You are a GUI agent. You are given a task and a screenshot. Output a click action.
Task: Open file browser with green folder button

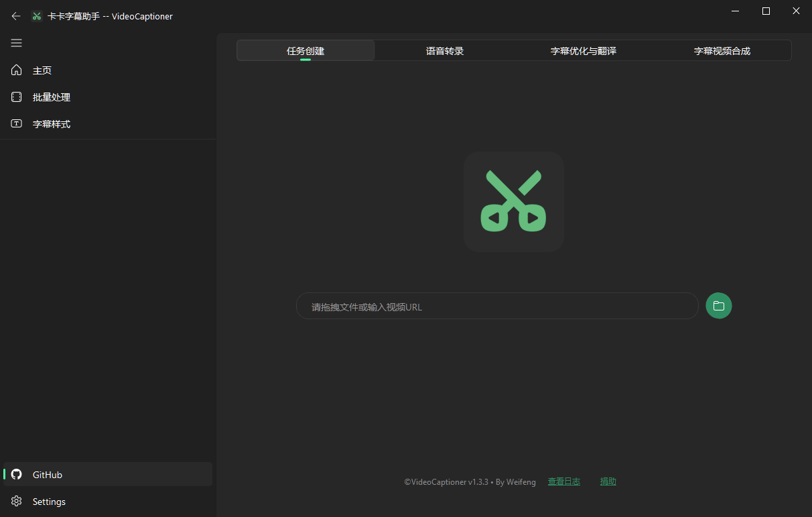[719, 306]
